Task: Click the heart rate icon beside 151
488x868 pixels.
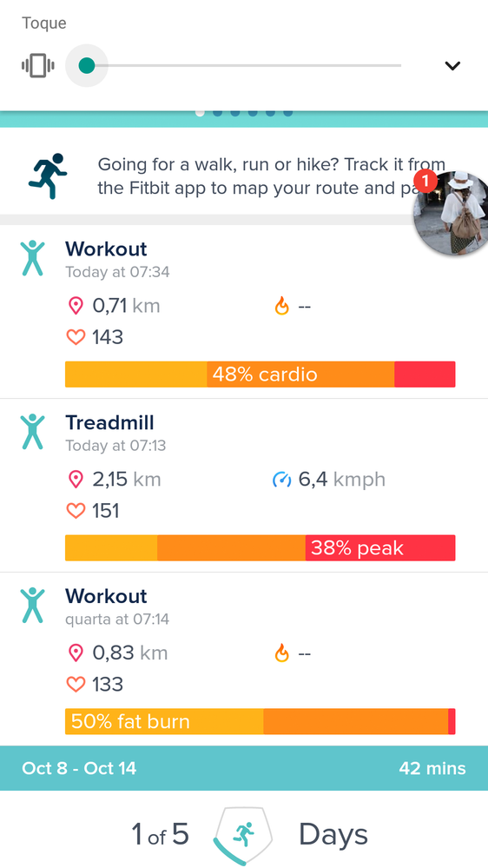Action: click(76, 510)
